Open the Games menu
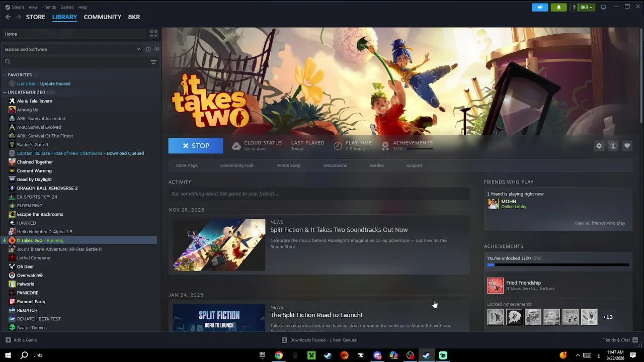This screenshot has height=362, width=644. 67,7
